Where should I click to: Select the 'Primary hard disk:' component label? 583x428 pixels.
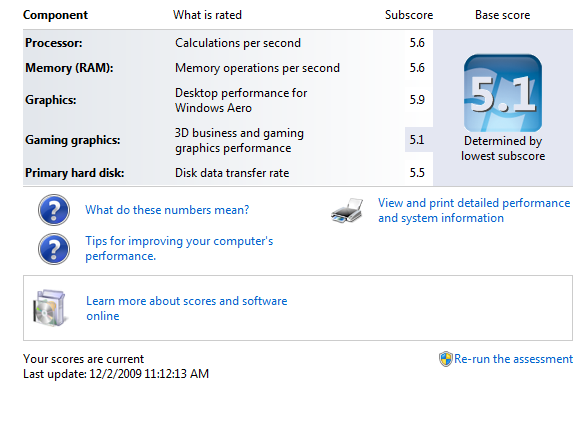click(74, 173)
